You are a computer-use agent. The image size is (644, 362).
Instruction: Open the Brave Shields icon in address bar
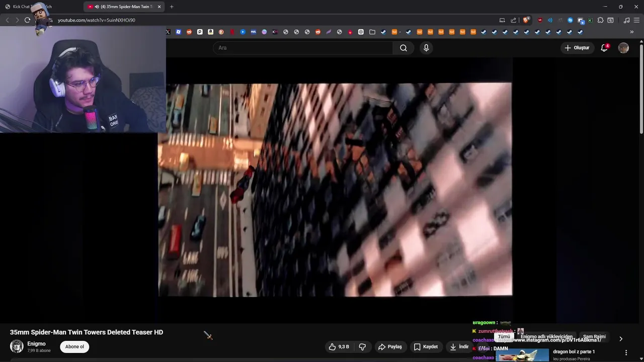526,20
